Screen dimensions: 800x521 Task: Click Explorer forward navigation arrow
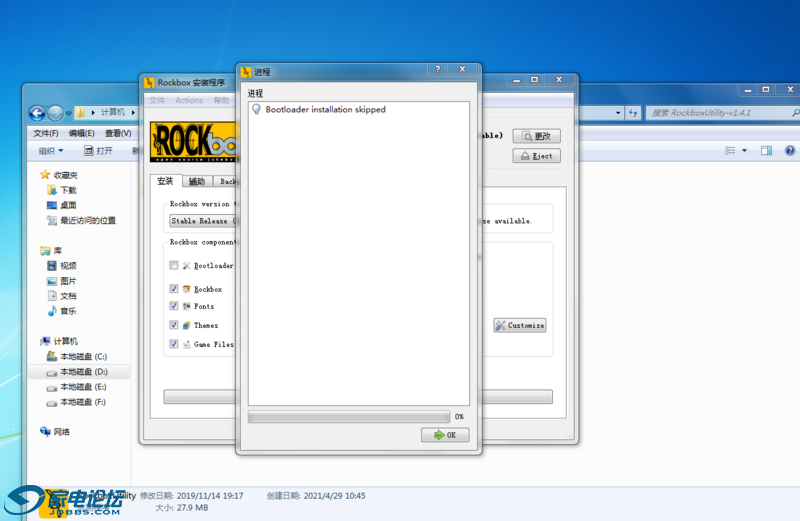click(55, 113)
